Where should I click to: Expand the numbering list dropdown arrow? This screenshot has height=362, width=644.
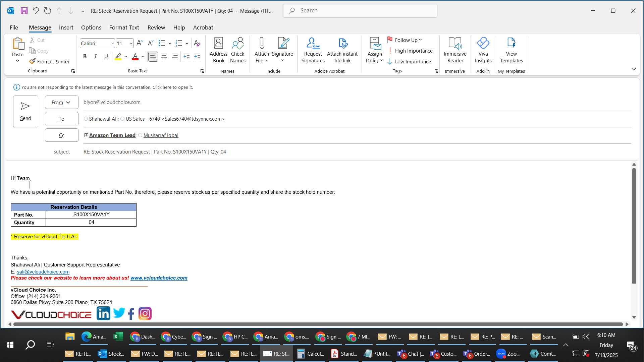[187, 44]
